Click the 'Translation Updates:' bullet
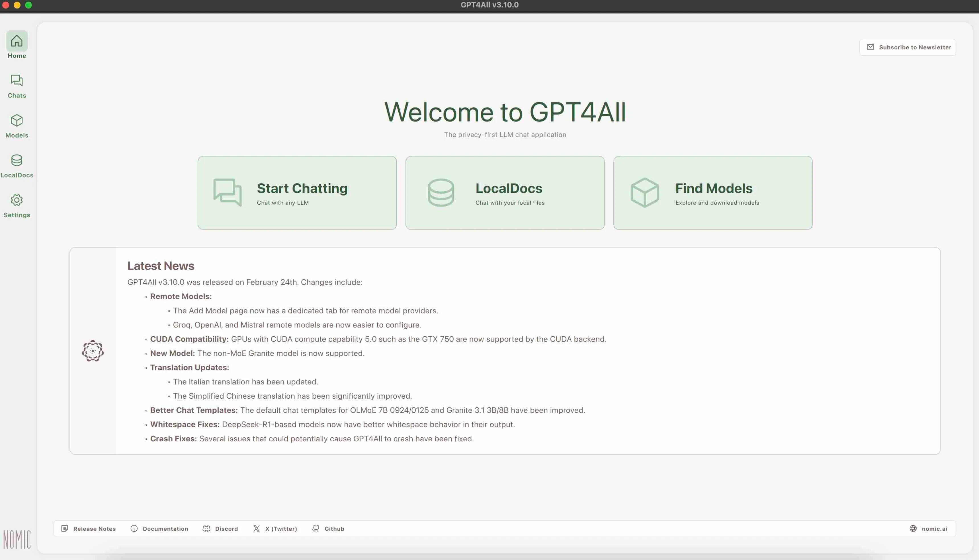 pos(190,367)
